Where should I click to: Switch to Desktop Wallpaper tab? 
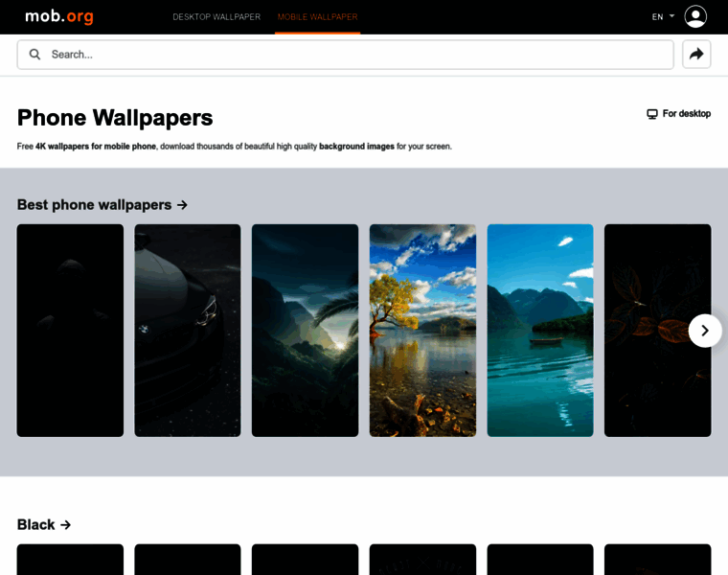(216, 16)
